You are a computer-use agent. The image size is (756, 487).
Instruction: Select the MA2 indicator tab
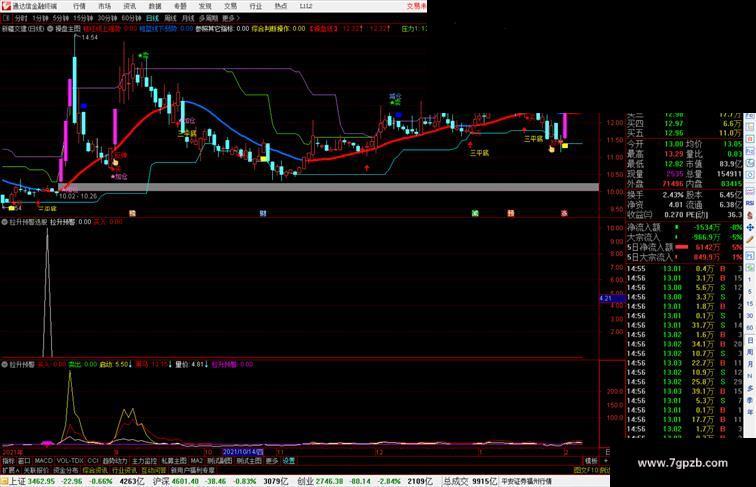(x=196, y=461)
